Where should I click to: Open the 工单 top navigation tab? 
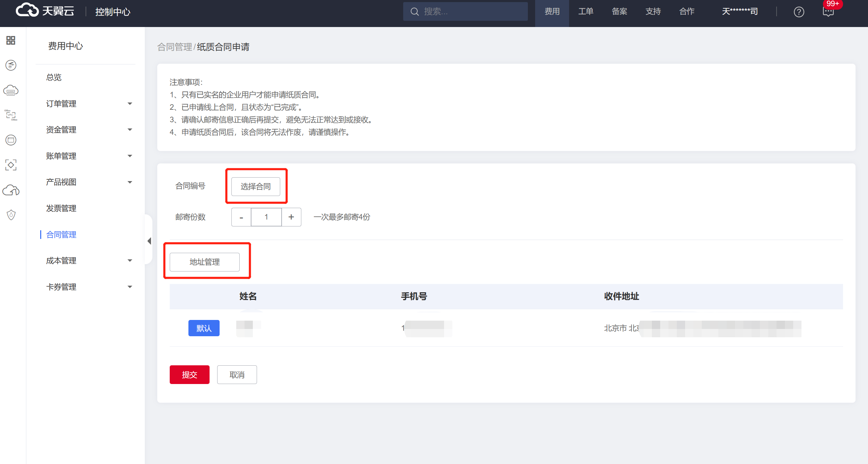click(586, 11)
